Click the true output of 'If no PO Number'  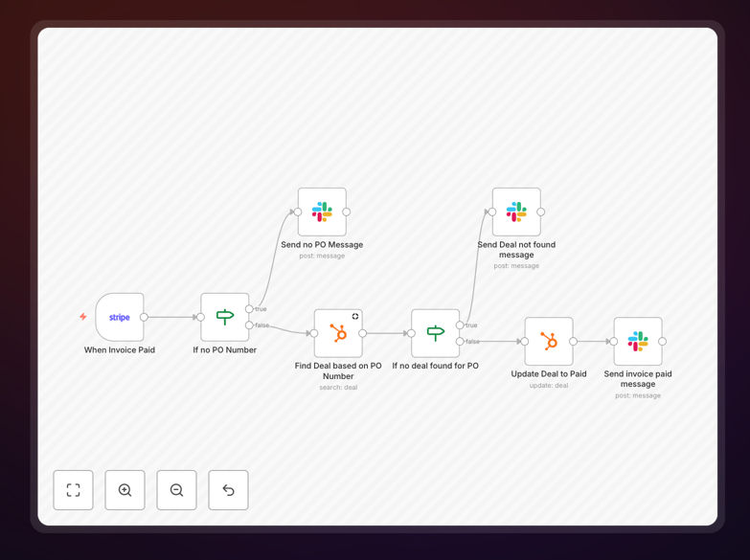249,309
